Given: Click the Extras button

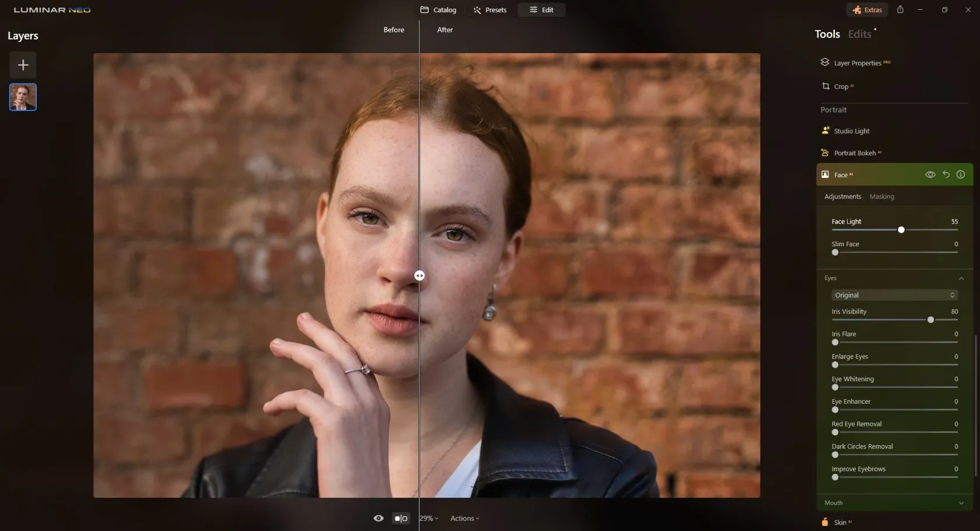Looking at the screenshot, I should pyautogui.click(x=867, y=10).
